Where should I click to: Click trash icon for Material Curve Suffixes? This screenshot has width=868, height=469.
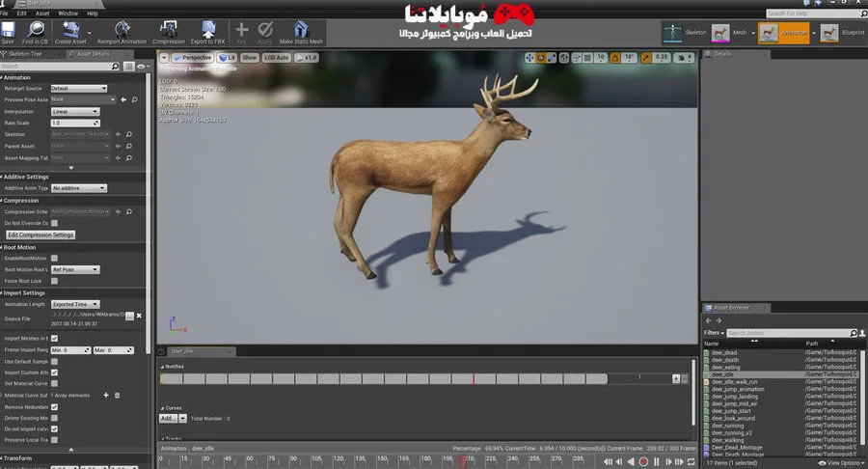118,396
